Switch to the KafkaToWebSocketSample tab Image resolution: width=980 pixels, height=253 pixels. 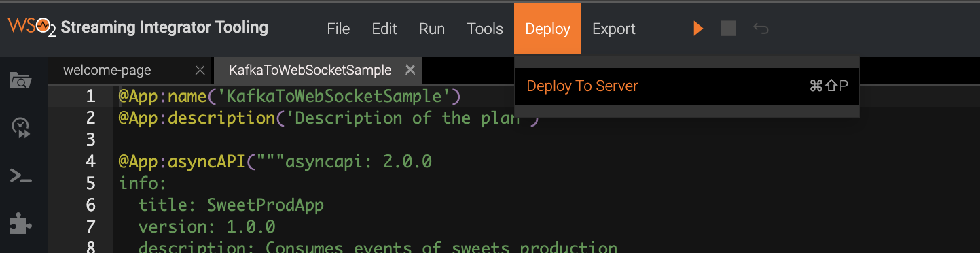(x=310, y=70)
